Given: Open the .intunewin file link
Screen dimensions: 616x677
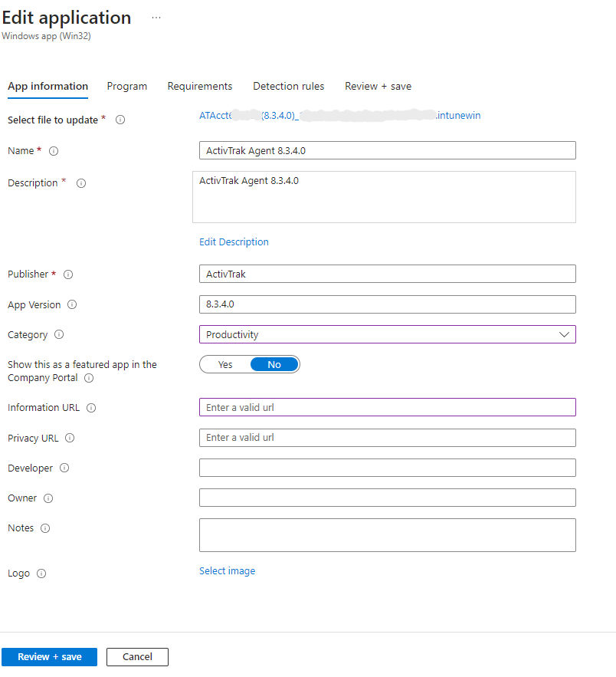Looking at the screenshot, I should coord(340,116).
